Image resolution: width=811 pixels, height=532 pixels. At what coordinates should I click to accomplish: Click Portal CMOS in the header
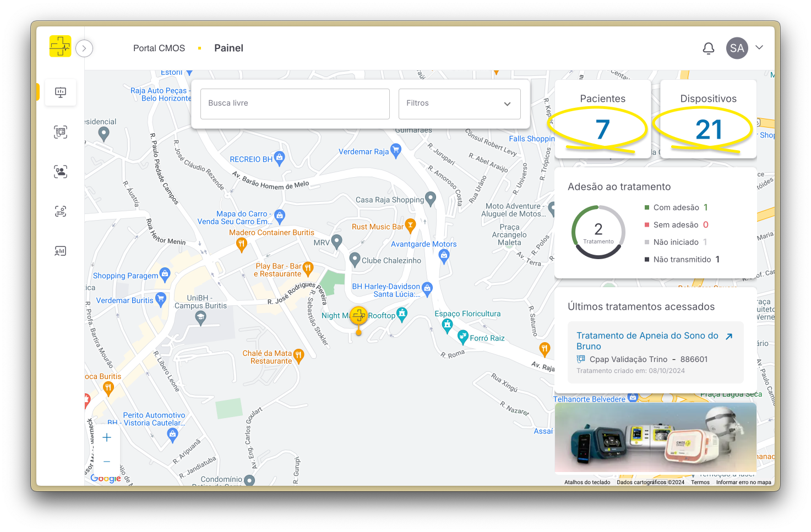coord(159,48)
